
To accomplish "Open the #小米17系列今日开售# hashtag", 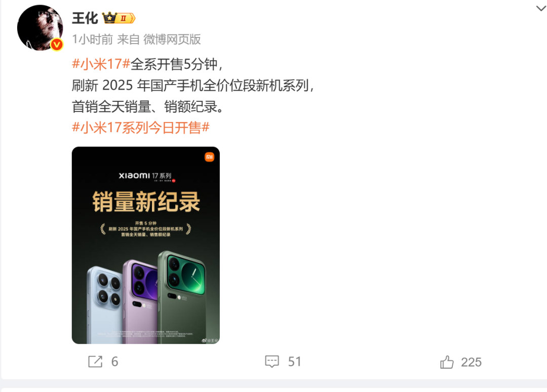I will click(x=141, y=128).
